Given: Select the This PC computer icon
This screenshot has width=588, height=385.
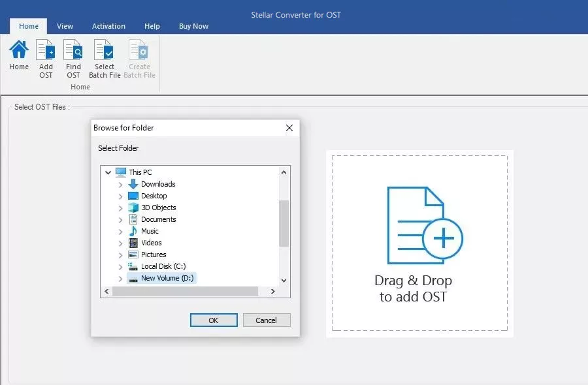Looking at the screenshot, I should [121, 172].
